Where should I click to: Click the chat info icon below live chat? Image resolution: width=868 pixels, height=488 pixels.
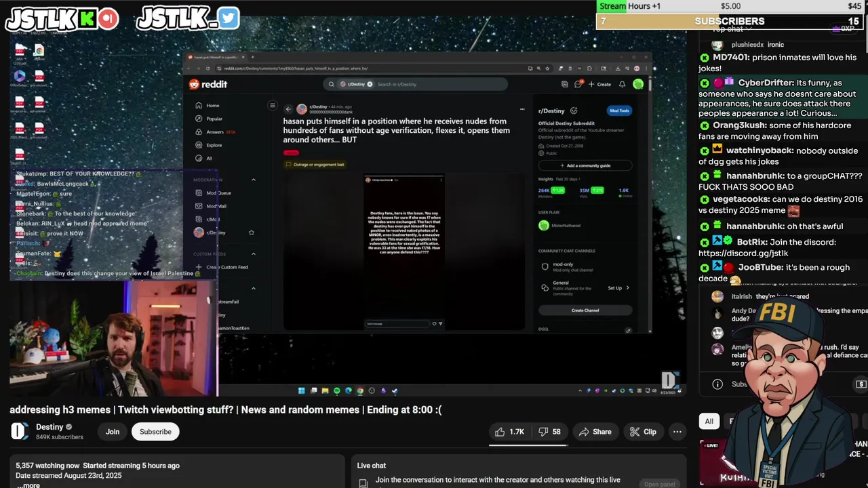[x=717, y=384]
